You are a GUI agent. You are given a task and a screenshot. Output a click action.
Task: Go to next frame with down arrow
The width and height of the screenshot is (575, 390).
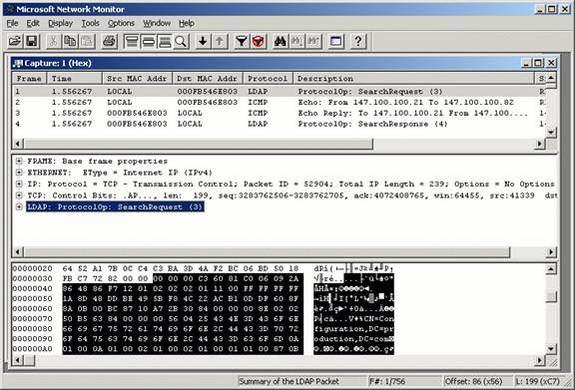coord(202,41)
